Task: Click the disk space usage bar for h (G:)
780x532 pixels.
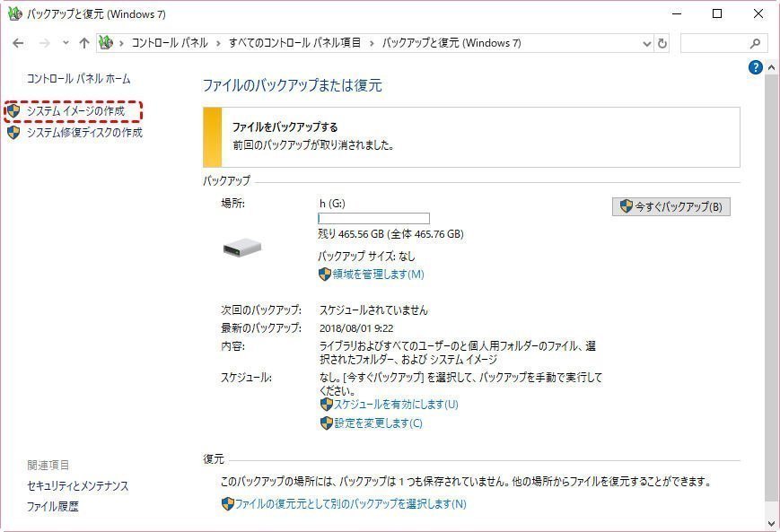Action: [373, 218]
